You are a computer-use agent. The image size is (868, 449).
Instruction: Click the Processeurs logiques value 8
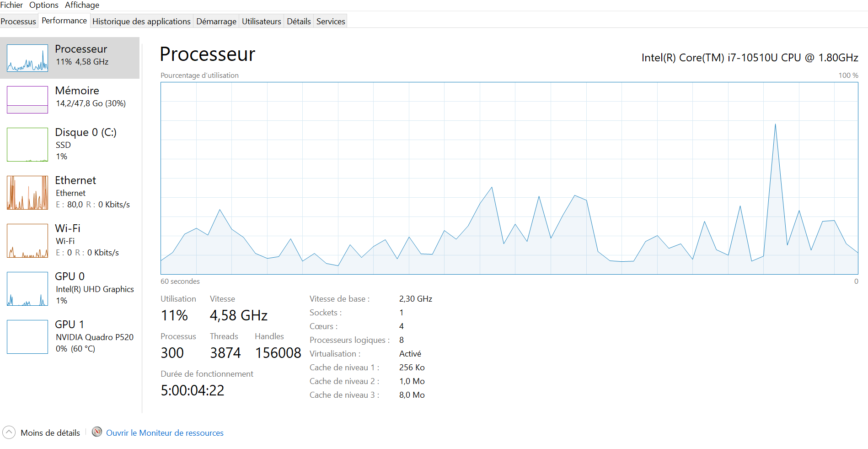tap(402, 340)
